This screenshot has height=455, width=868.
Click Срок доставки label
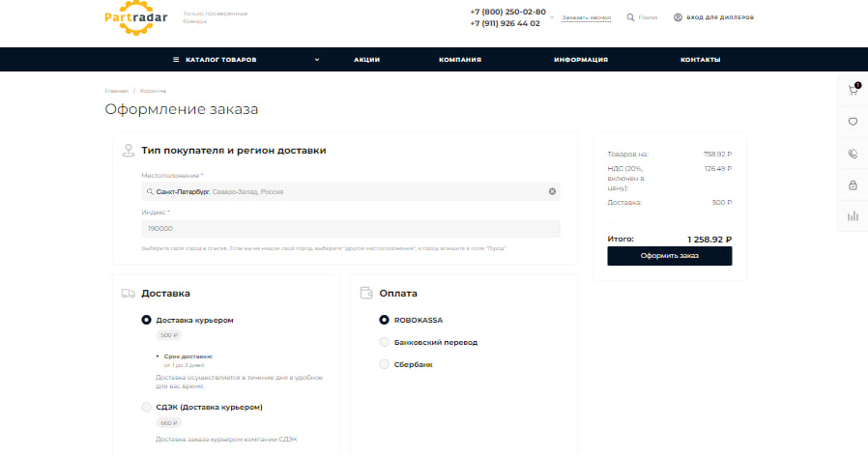[188, 356]
